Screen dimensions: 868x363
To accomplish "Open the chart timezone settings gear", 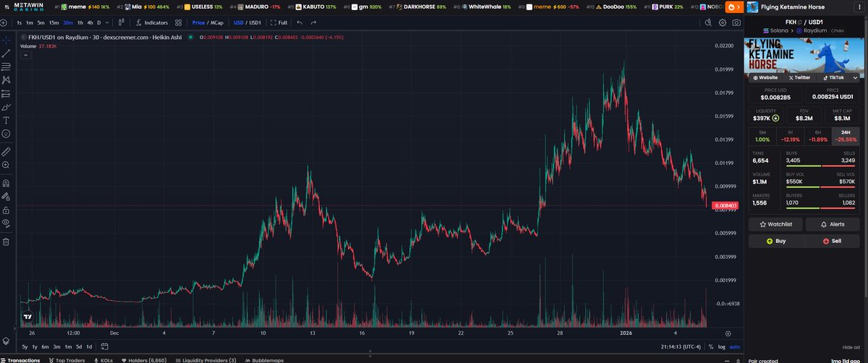I will 728,333.
